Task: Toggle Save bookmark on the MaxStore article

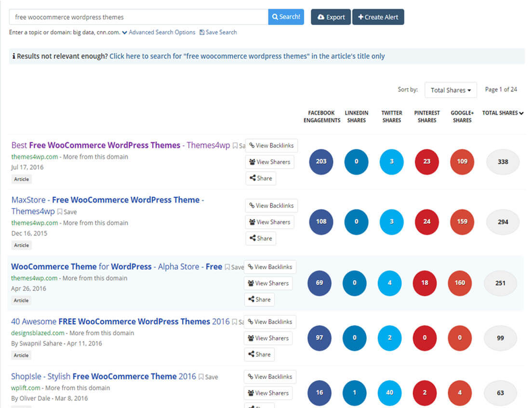Action: [x=60, y=211]
